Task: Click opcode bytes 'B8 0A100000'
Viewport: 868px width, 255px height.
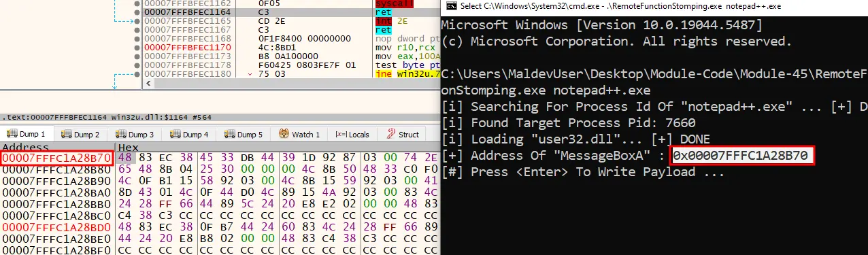Action: [x=289, y=56]
